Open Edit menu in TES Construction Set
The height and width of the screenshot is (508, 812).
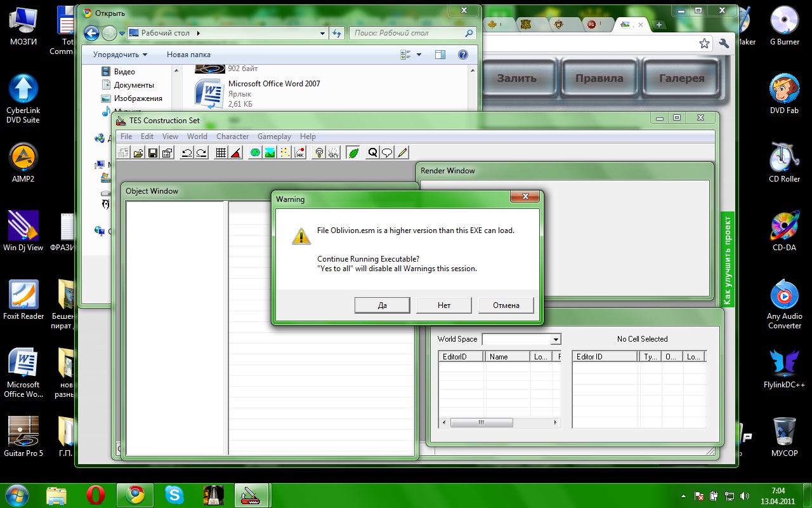point(147,137)
